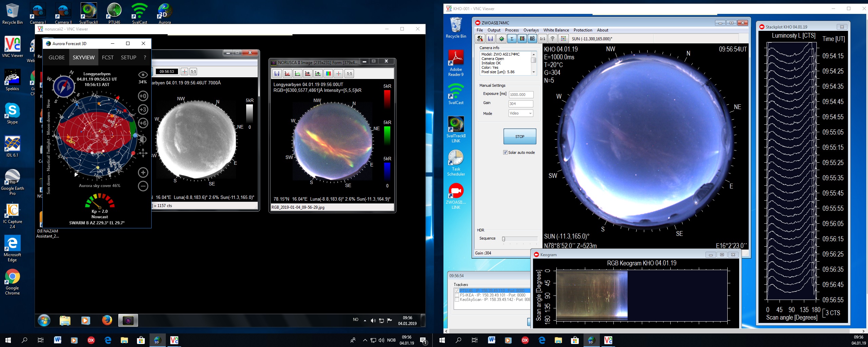
Task: Toggle the eye visibility icon at 34%
Action: coord(143,75)
